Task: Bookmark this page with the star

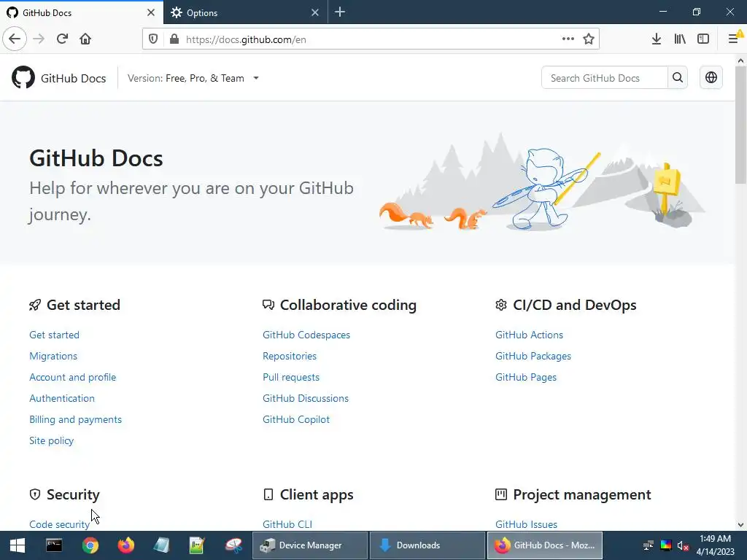Action: click(x=589, y=39)
